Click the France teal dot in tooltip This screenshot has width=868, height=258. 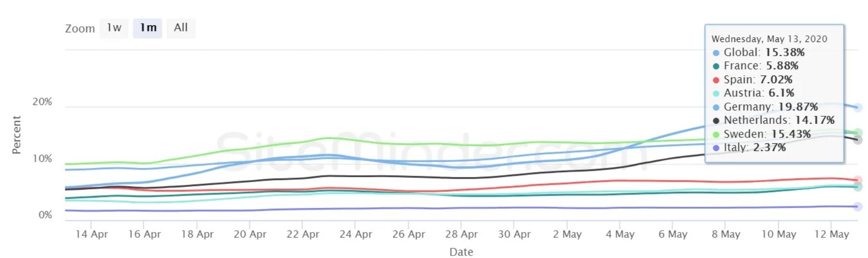point(716,66)
